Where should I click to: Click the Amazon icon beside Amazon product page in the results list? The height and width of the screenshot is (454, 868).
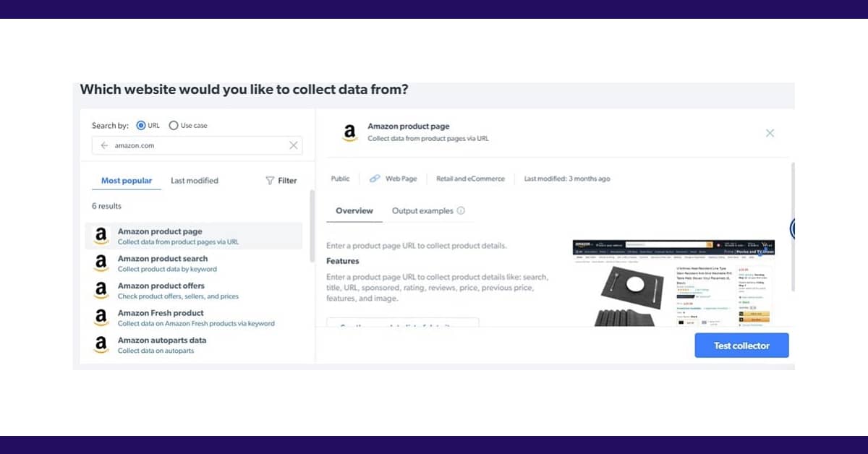coord(101,236)
